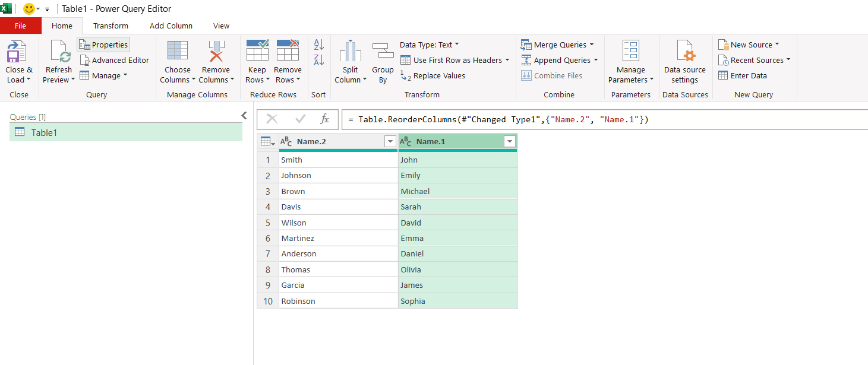
Task: Click inside the formula bar
Action: coord(605,119)
